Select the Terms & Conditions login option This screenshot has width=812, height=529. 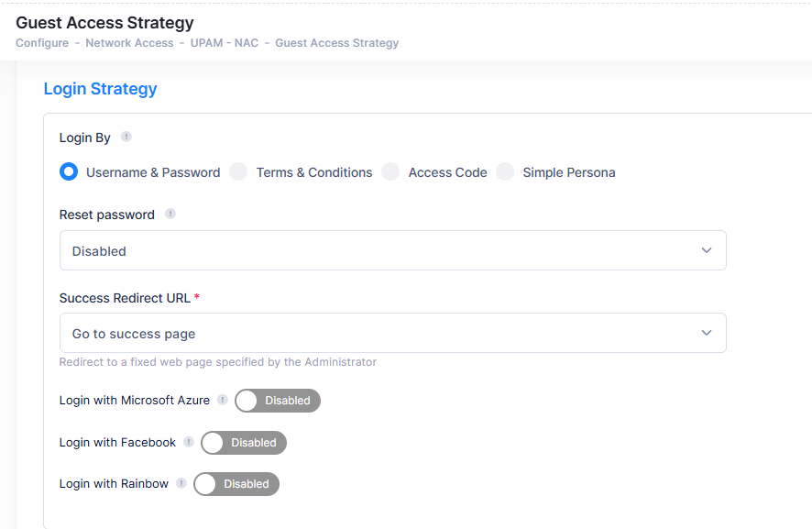click(238, 171)
